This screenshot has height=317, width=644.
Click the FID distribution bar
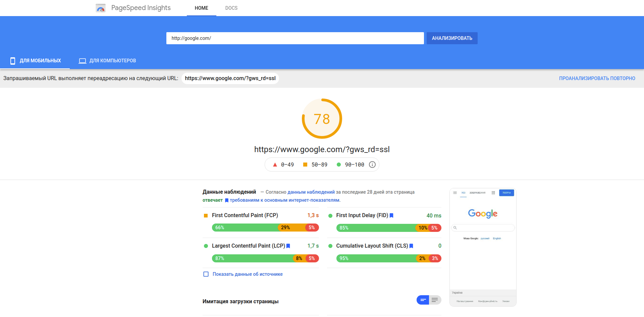[389, 228]
